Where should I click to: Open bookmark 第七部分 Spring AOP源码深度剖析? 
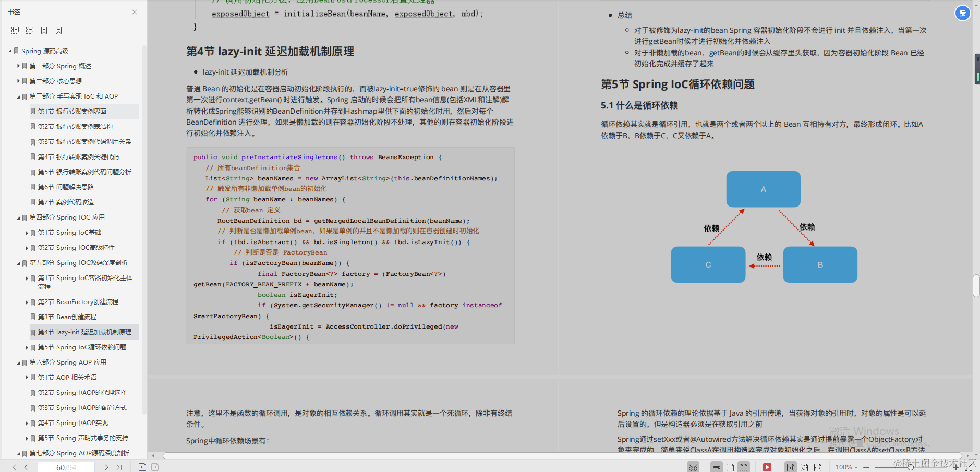click(79, 453)
